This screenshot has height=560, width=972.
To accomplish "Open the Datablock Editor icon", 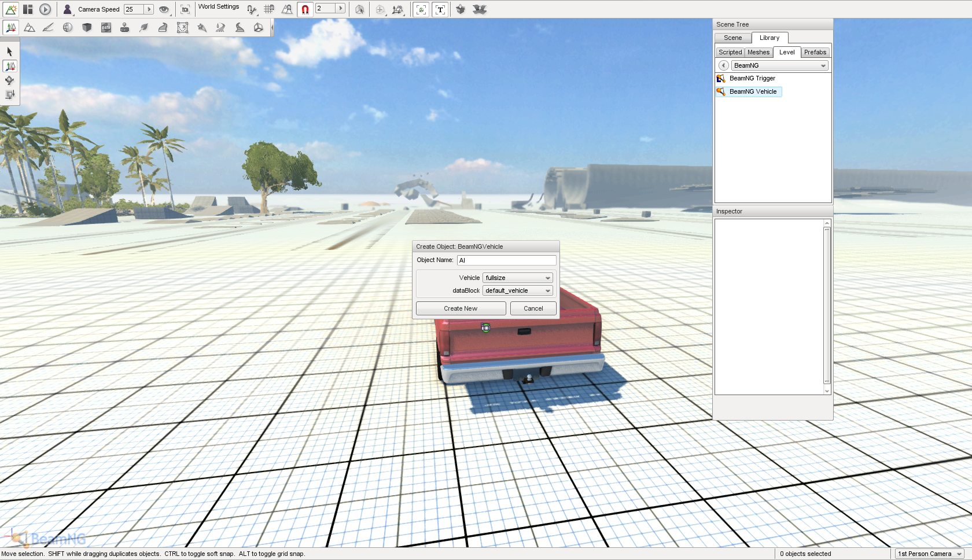I will [x=106, y=27].
